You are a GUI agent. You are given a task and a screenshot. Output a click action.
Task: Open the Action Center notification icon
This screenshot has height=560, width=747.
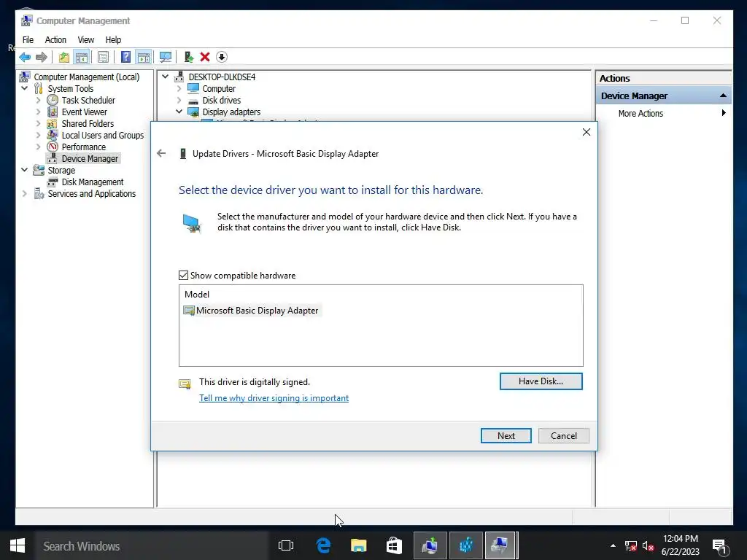(x=719, y=546)
